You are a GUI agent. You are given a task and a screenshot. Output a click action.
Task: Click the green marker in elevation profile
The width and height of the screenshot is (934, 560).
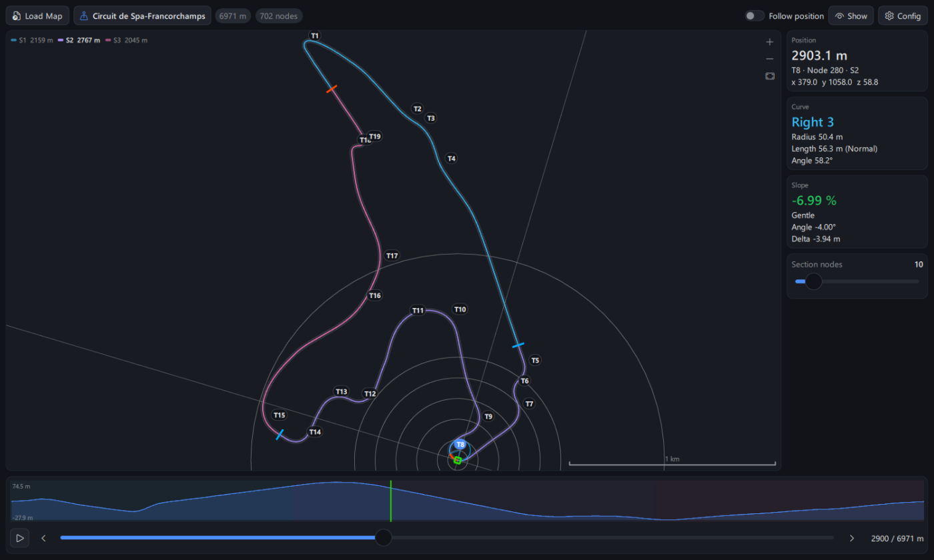(391, 500)
